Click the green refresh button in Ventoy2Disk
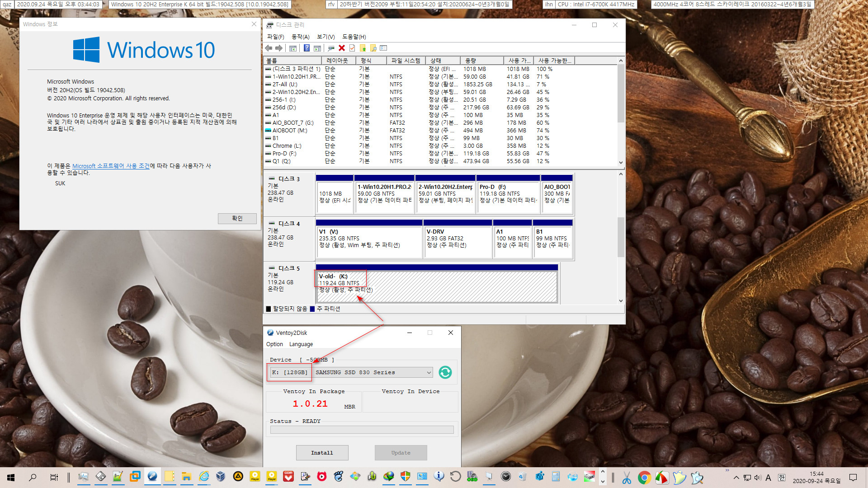 click(445, 372)
